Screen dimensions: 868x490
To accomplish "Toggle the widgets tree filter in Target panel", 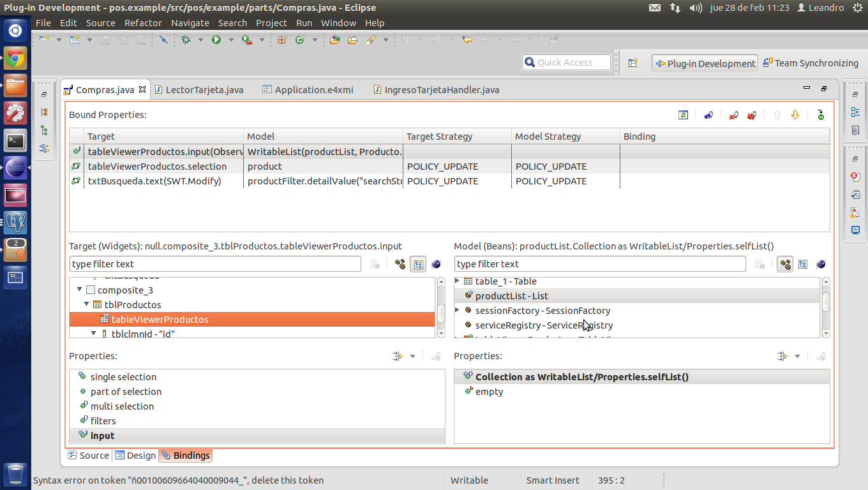I will 418,264.
